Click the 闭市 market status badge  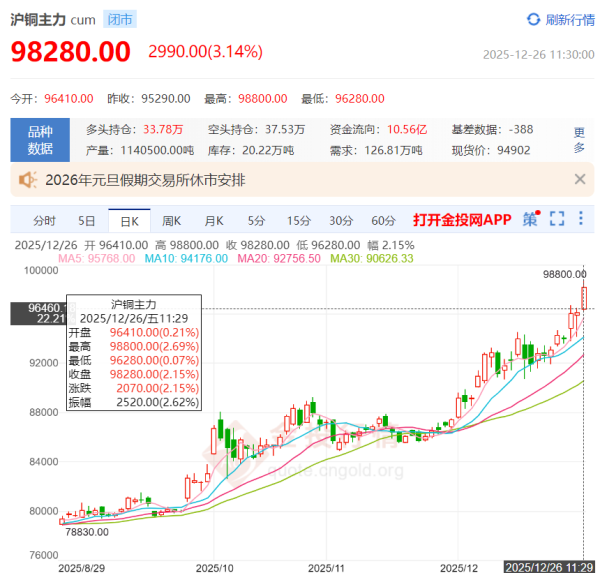click(x=120, y=20)
